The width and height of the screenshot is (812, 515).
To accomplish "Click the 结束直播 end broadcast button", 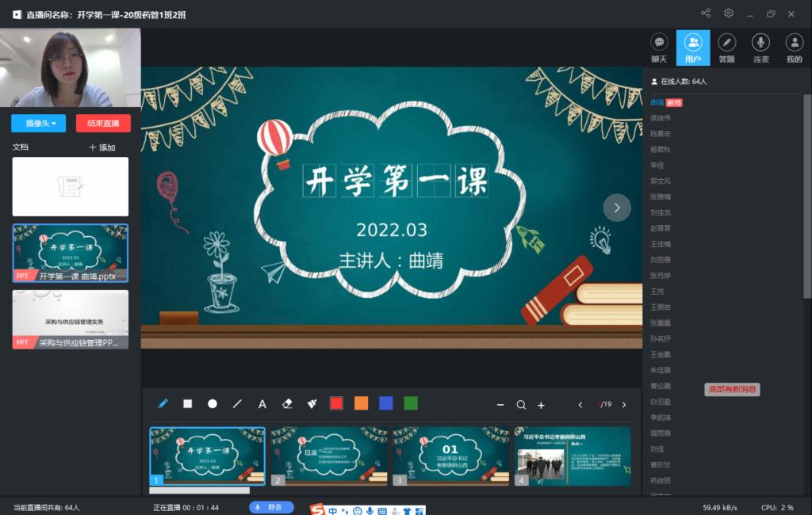I will pos(103,124).
